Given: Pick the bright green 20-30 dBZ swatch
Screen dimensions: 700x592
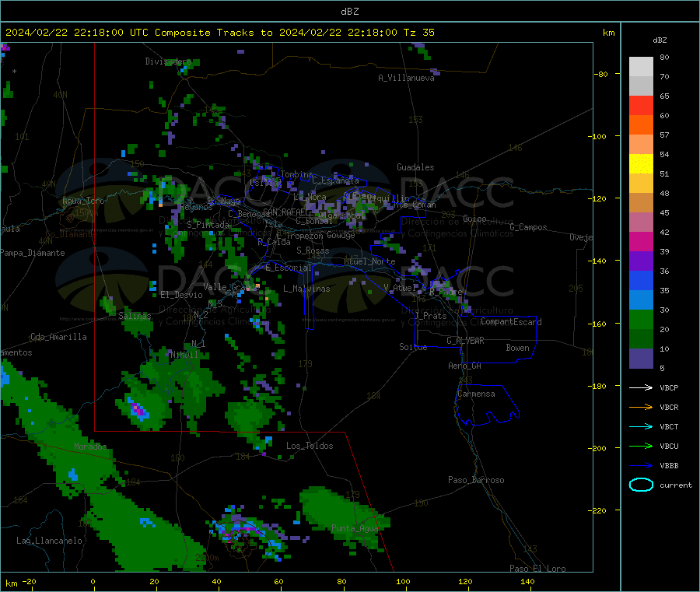Looking at the screenshot, I should [641, 320].
